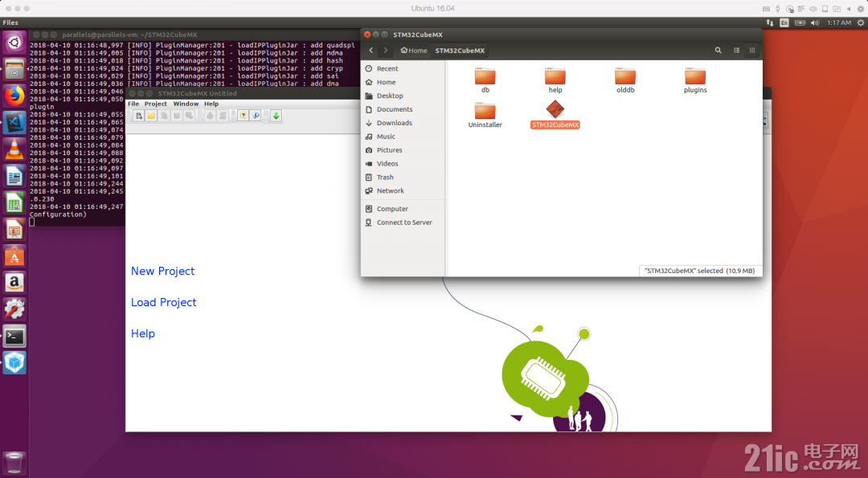The image size is (868, 478).
Task: Select Recent in the Files sidebar
Action: point(403,68)
